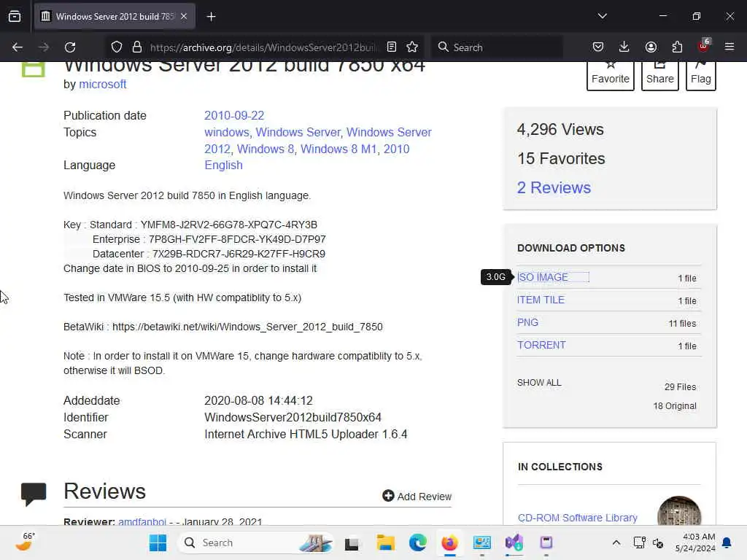Open the uBlock Origin extension icon

tap(704, 46)
